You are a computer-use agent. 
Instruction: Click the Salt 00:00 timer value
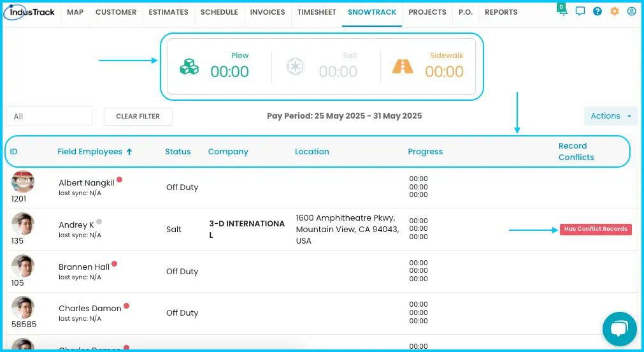click(338, 71)
